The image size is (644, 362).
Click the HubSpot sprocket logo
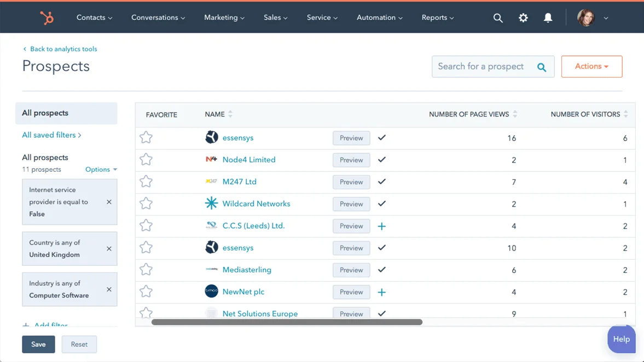(47, 17)
